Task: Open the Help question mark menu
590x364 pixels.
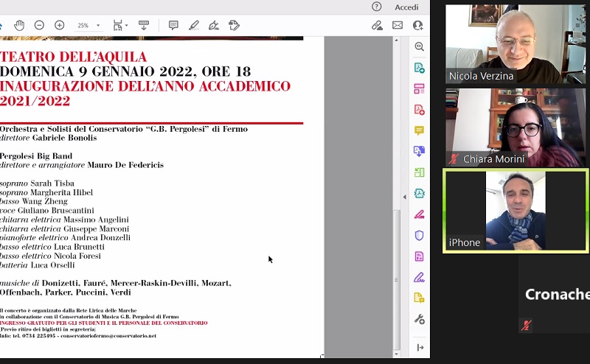Action: click(x=376, y=7)
